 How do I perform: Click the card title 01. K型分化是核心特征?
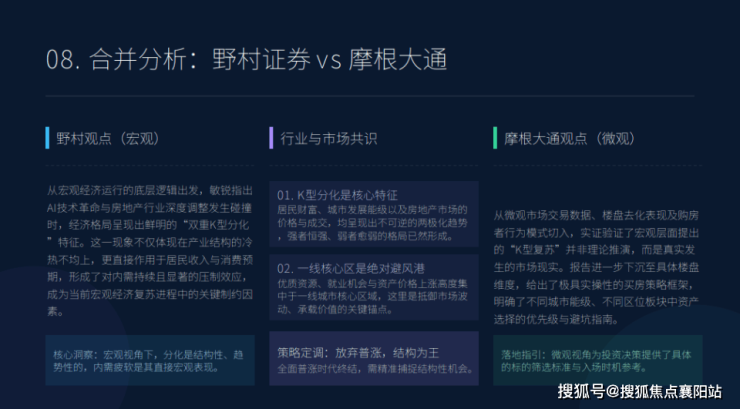pyautogui.click(x=337, y=195)
